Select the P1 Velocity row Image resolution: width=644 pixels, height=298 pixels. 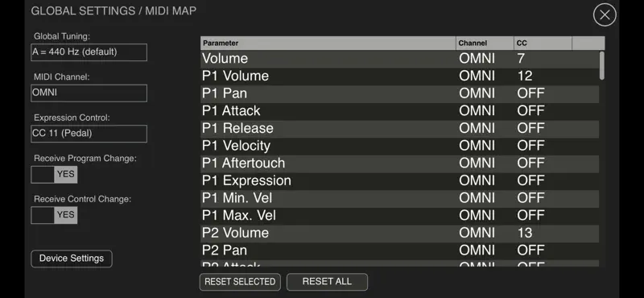(x=399, y=146)
